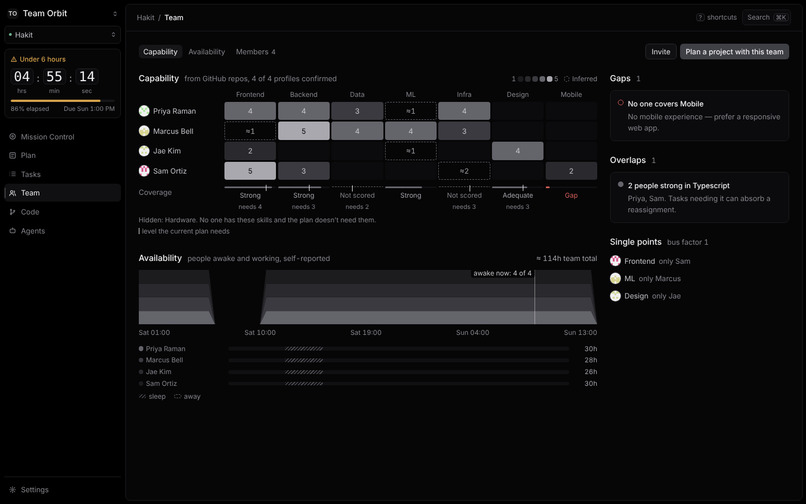The image size is (806, 504).
Task: Click Priya Raman's availability timeline bar
Action: click(399, 349)
